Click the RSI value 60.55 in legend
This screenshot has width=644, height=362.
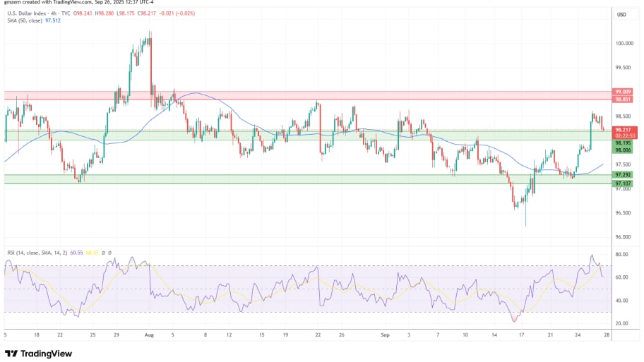point(77,252)
